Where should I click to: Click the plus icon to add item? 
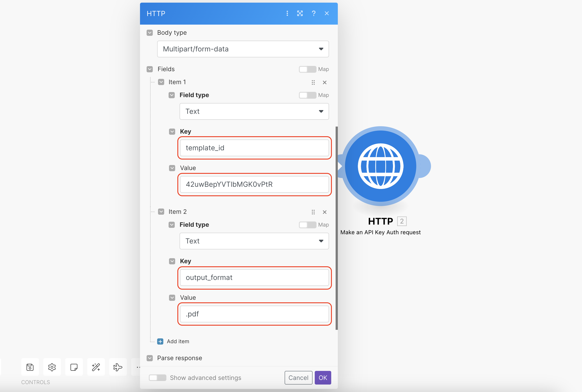tap(160, 341)
